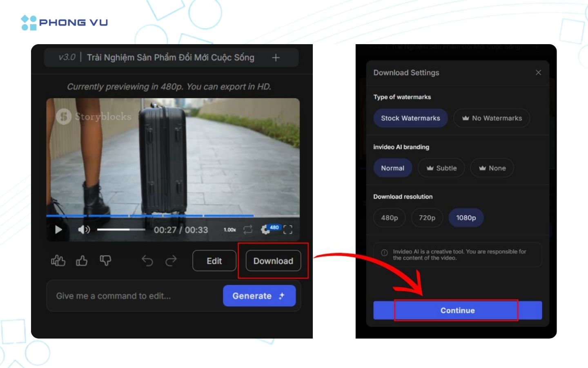Close the Download Settings dialog
This screenshot has height=368, width=588.
pos(538,72)
